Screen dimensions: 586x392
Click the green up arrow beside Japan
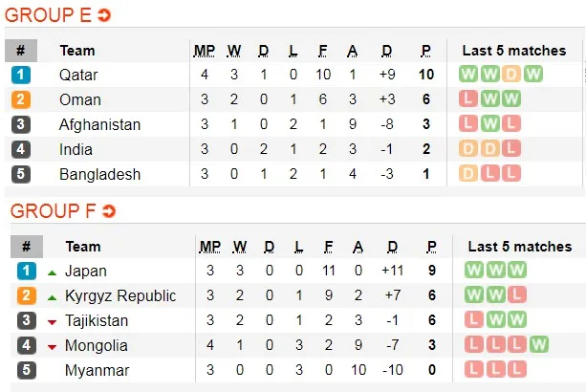(x=53, y=272)
